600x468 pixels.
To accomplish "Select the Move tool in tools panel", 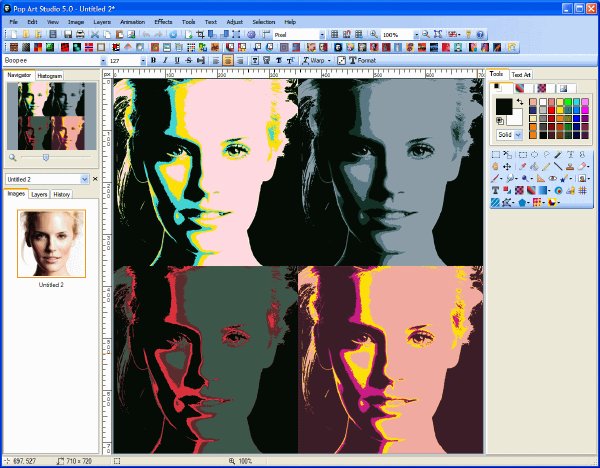I will pos(507,166).
